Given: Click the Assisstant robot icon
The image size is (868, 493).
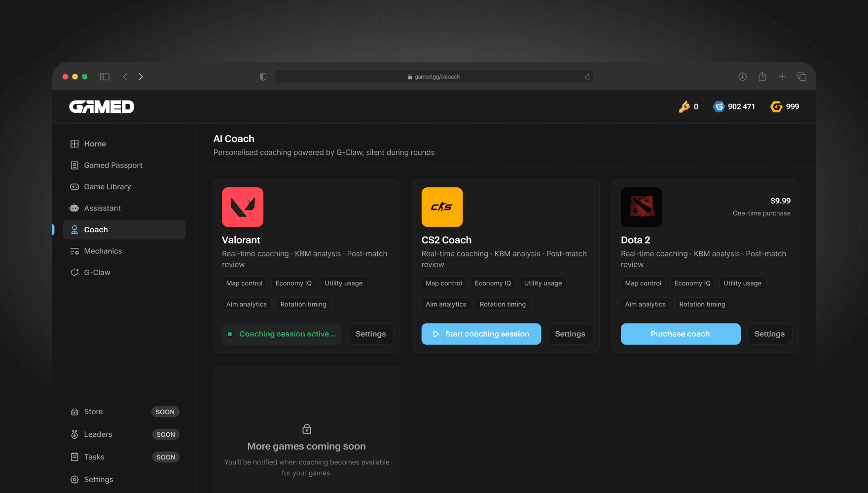Looking at the screenshot, I should coord(74,208).
